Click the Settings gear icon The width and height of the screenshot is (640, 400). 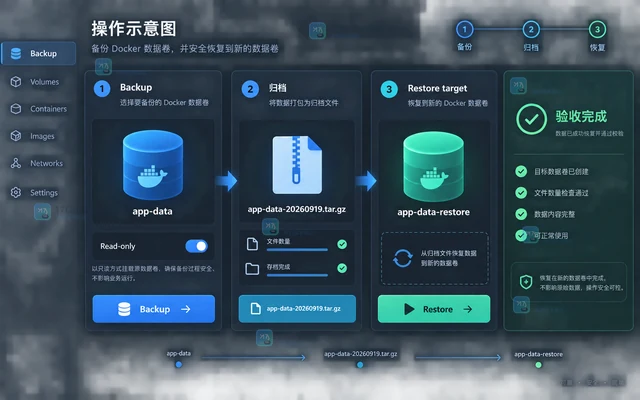pyautogui.click(x=16, y=192)
